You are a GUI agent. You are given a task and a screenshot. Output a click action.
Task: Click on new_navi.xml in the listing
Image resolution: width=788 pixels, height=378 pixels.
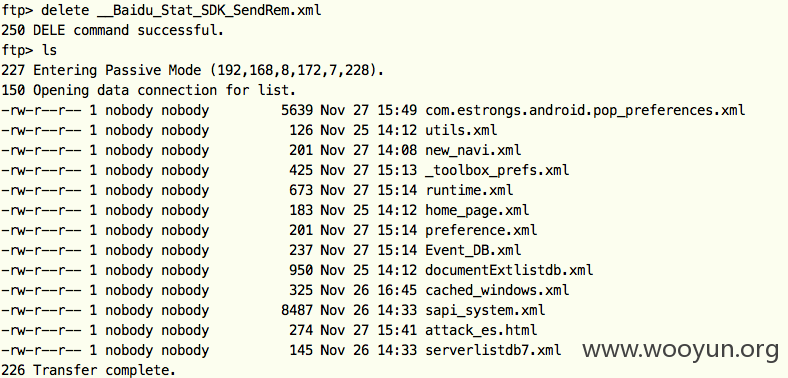click(x=473, y=150)
